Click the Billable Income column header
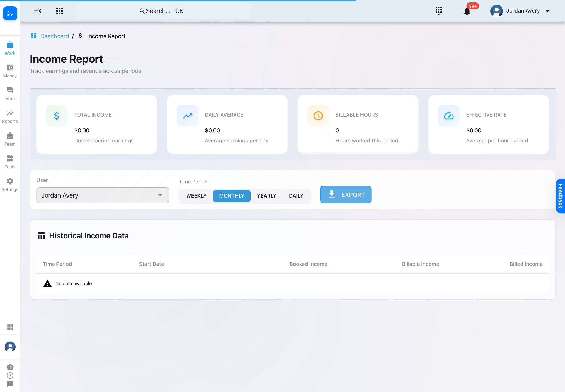This screenshot has height=392, width=565. (420, 264)
